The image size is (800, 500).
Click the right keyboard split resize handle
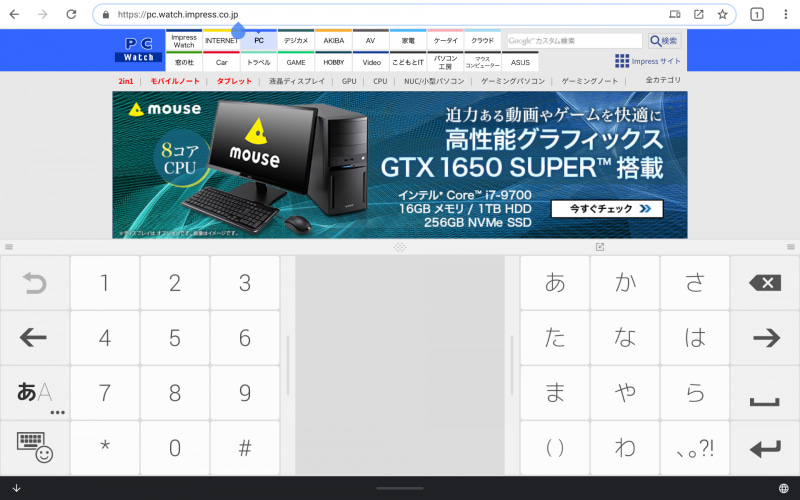click(512, 365)
